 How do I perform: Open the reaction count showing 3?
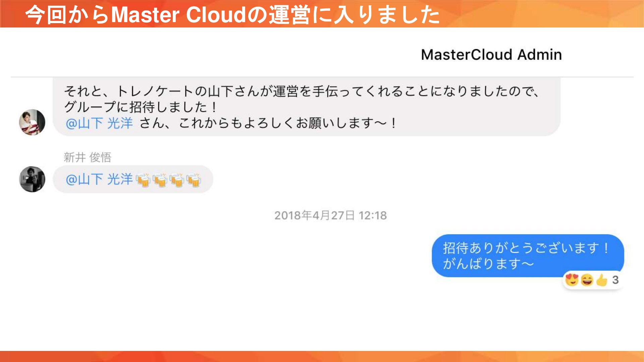click(615, 280)
